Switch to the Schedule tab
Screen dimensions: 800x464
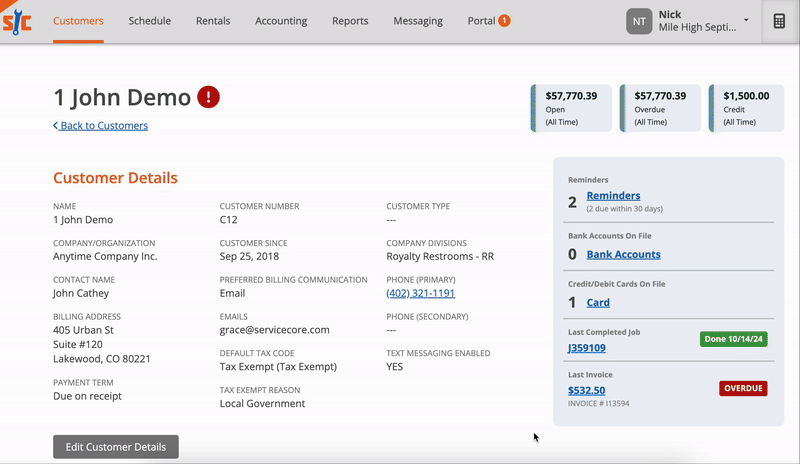click(149, 21)
